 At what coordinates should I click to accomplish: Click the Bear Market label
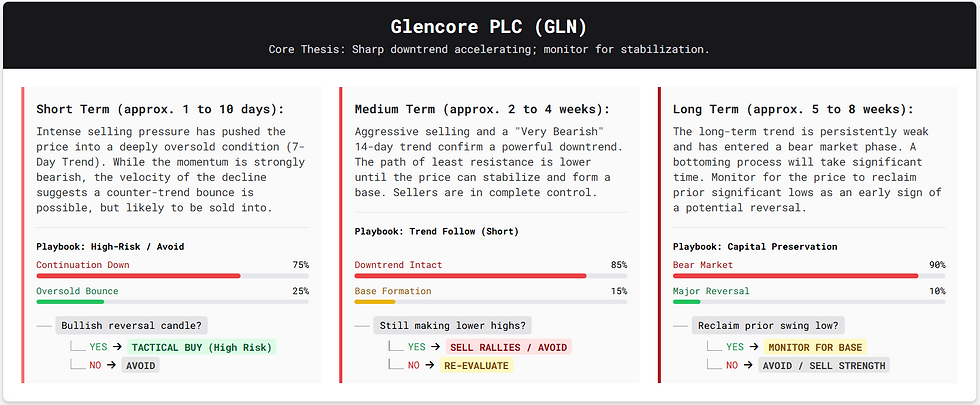click(x=702, y=265)
